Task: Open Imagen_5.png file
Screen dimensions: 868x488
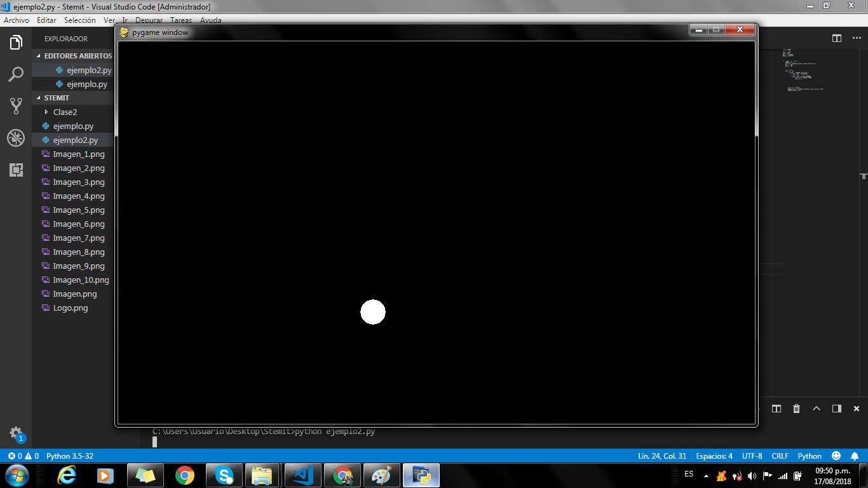Action: 73,210
